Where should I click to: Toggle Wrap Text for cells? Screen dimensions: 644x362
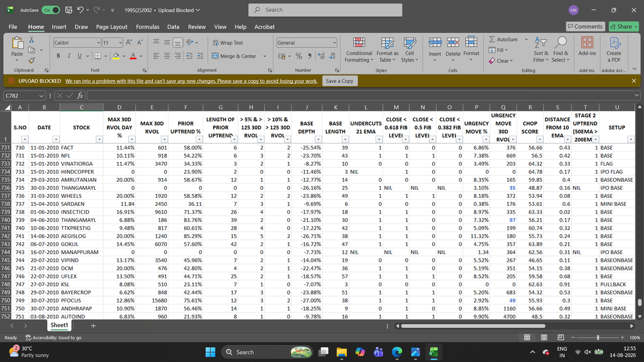(x=228, y=43)
